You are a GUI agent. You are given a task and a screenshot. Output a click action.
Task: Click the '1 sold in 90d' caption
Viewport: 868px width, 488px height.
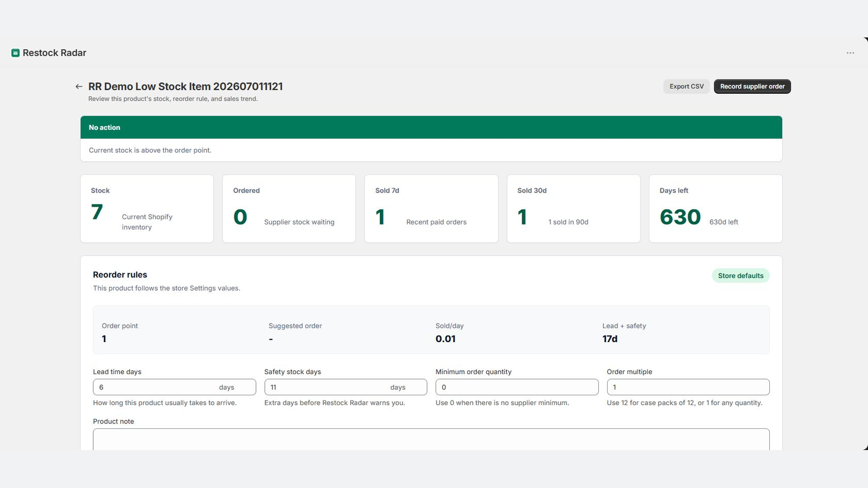click(569, 222)
